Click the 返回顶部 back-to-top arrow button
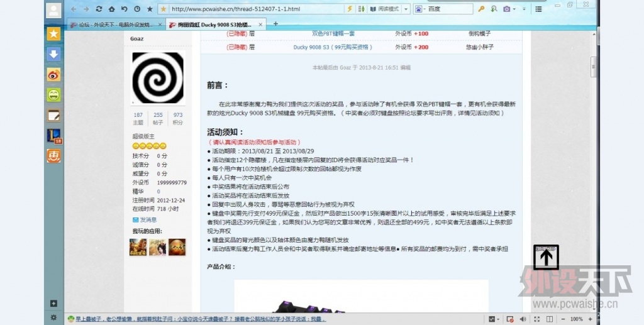The image size is (644, 325). 546,257
